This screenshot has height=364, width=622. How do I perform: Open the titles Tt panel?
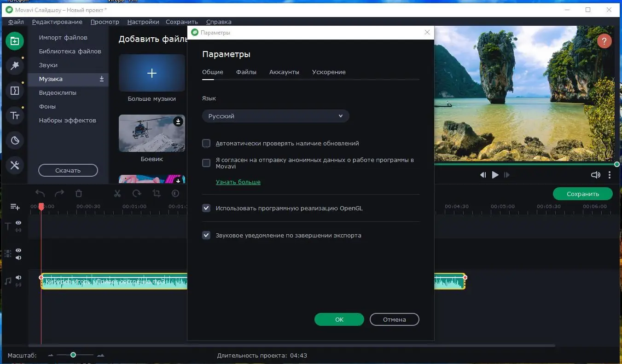tap(15, 116)
